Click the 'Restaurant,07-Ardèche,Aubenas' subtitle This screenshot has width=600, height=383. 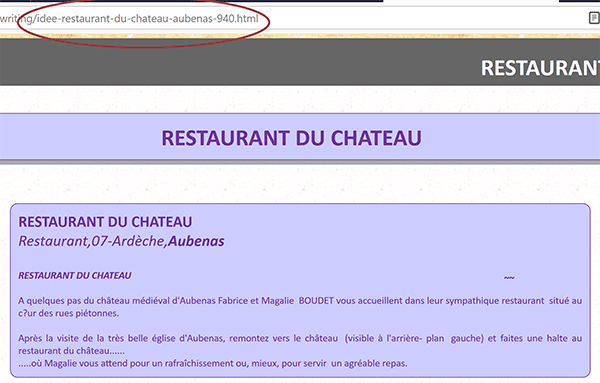click(121, 241)
